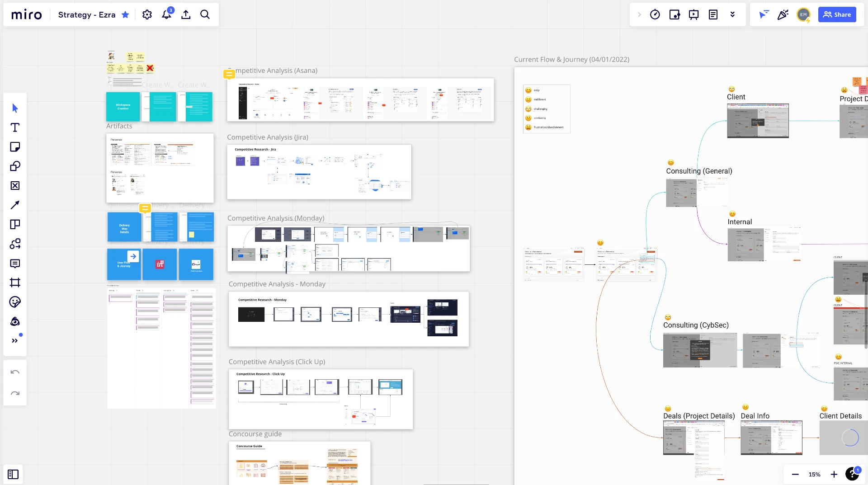
Task: Open the board title Strategy - Ezra
Action: 87,15
